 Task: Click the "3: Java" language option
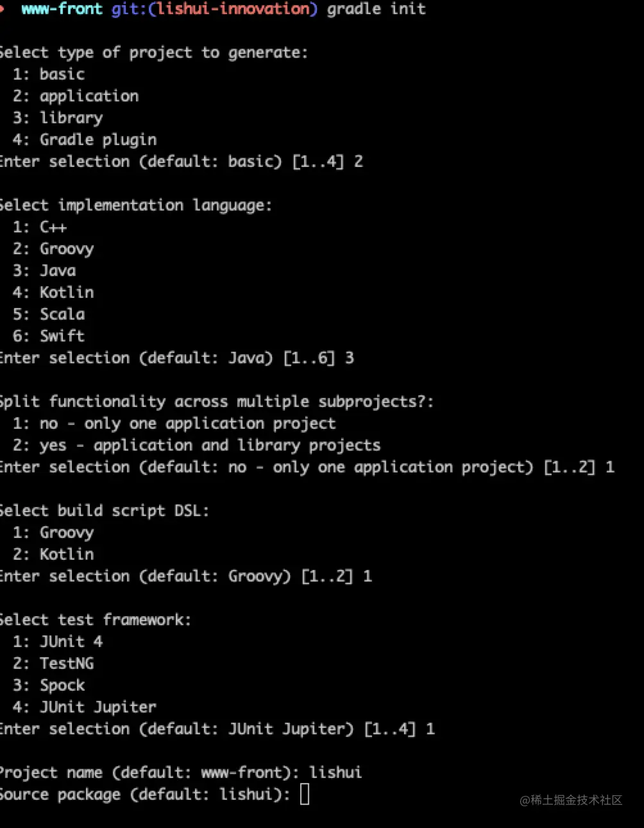tap(44, 271)
